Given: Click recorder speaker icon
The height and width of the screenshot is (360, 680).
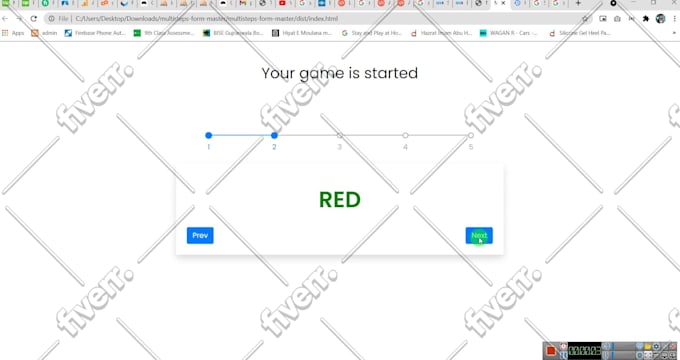Looking at the screenshot, I should coord(606,347).
